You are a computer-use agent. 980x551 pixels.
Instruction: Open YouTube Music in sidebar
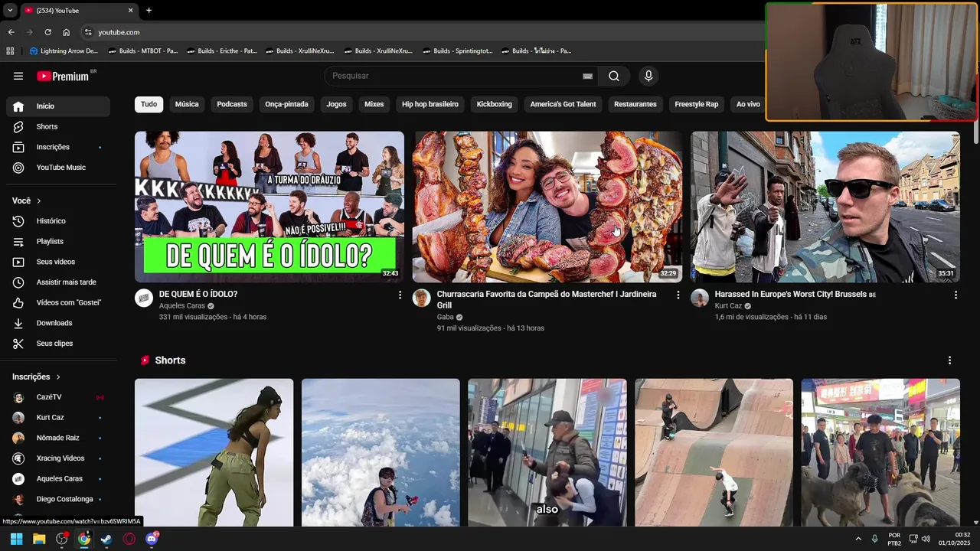click(58, 168)
